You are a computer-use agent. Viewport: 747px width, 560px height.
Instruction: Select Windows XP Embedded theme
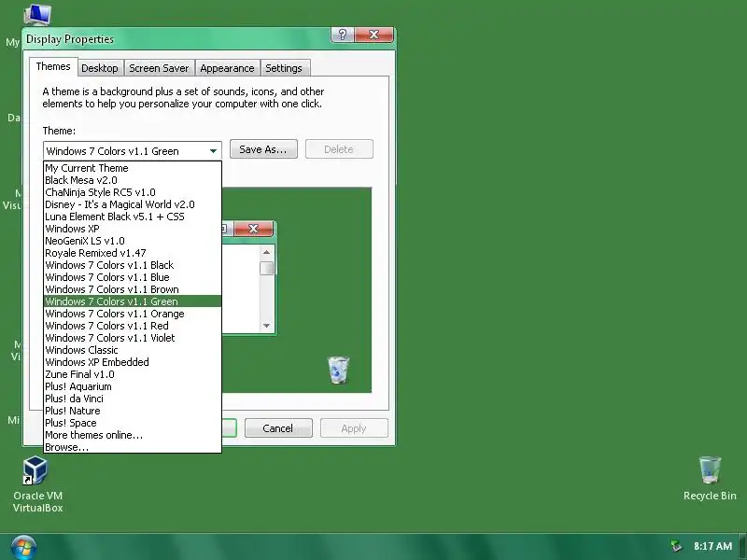click(x=133, y=362)
